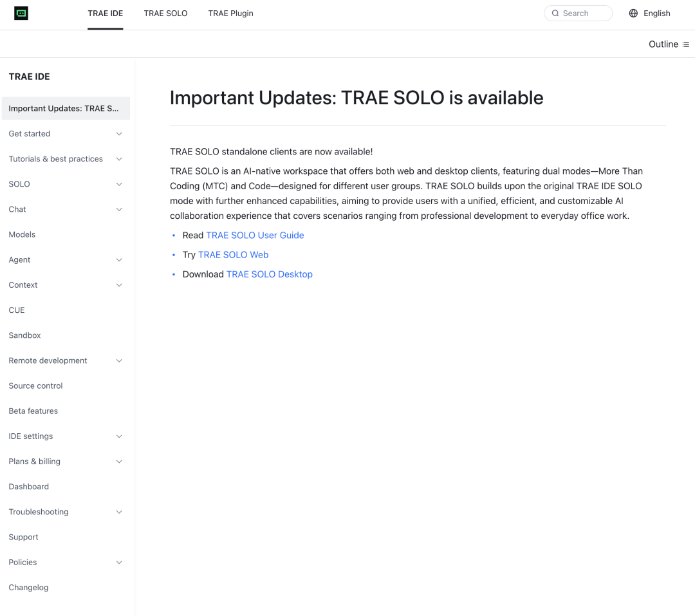Viewport: 695px width, 616px height.
Task: Open the Support page
Action: pos(24,537)
